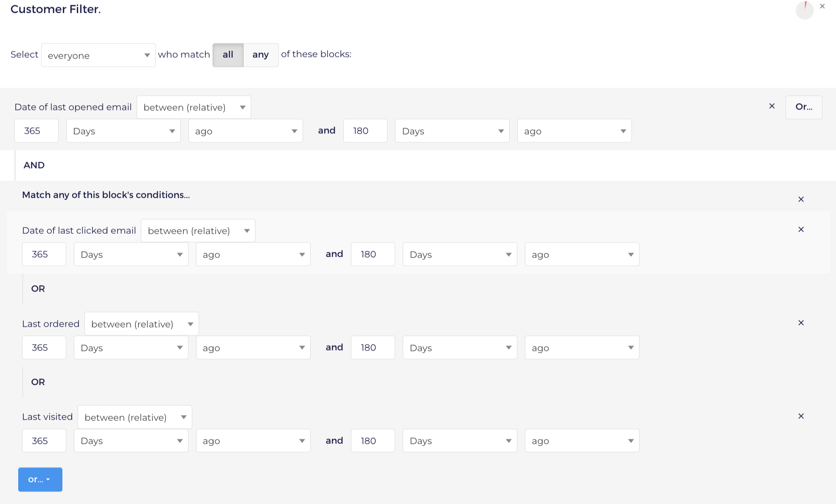Click the X icon to remove last visited condition
836x504 pixels.
coord(801,416)
